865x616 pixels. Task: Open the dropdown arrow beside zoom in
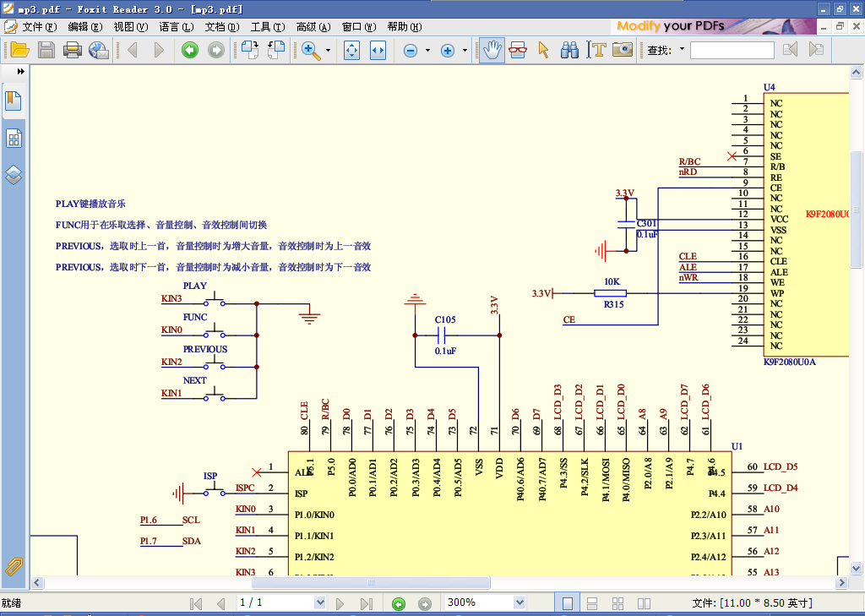[465, 50]
